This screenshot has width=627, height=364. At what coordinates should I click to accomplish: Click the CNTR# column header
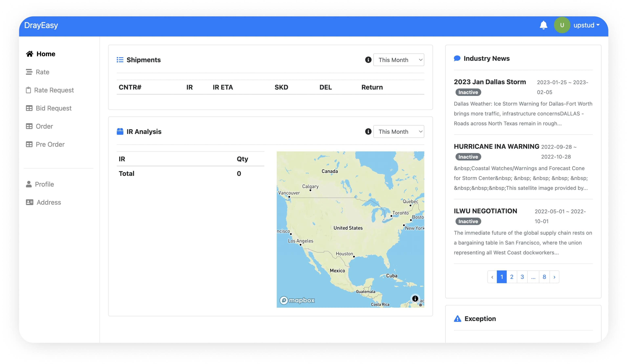point(130,87)
